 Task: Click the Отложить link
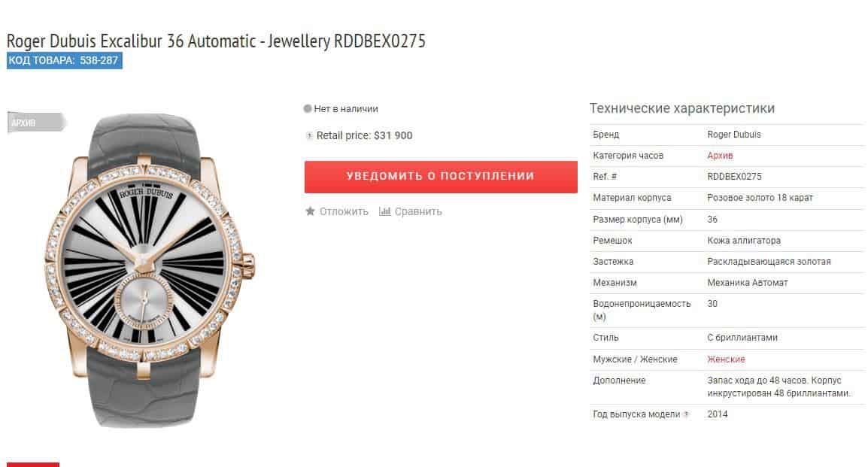343,211
